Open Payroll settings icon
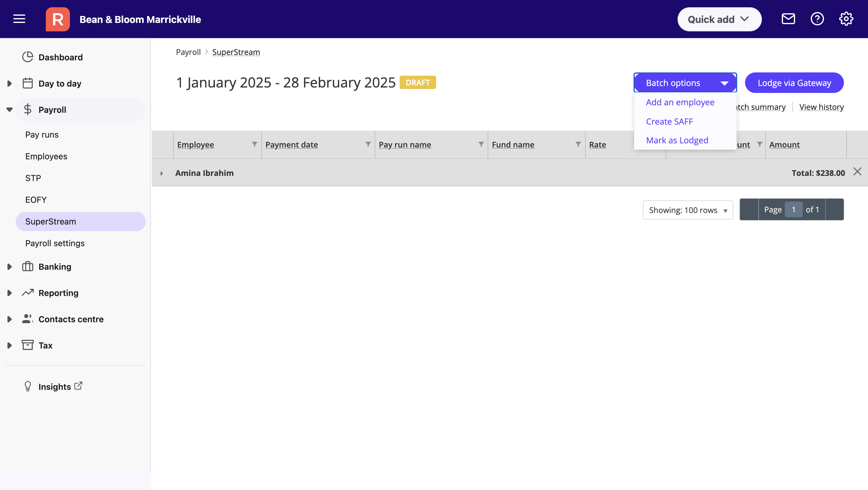Image resolution: width=868 pixels, height=490 pixels. pyautogui.click(x=54, y=243)
